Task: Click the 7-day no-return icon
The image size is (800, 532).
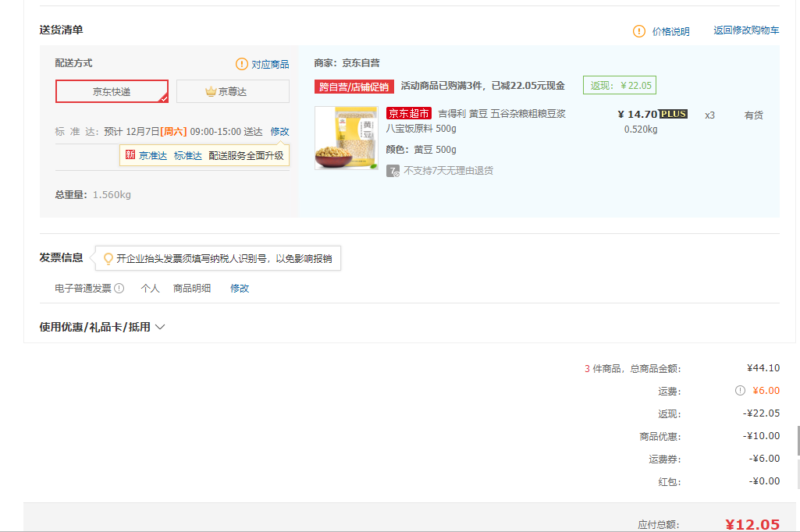Action: tap(393, 170)
